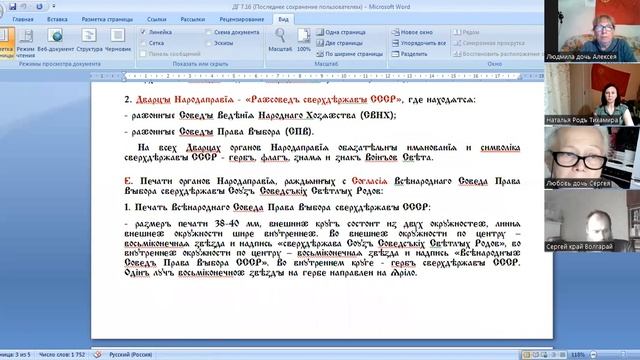Image resolution: width=640 pixels, height=360 pixels.
Task: Choose Одна страница zoom option
Action: 341,32
